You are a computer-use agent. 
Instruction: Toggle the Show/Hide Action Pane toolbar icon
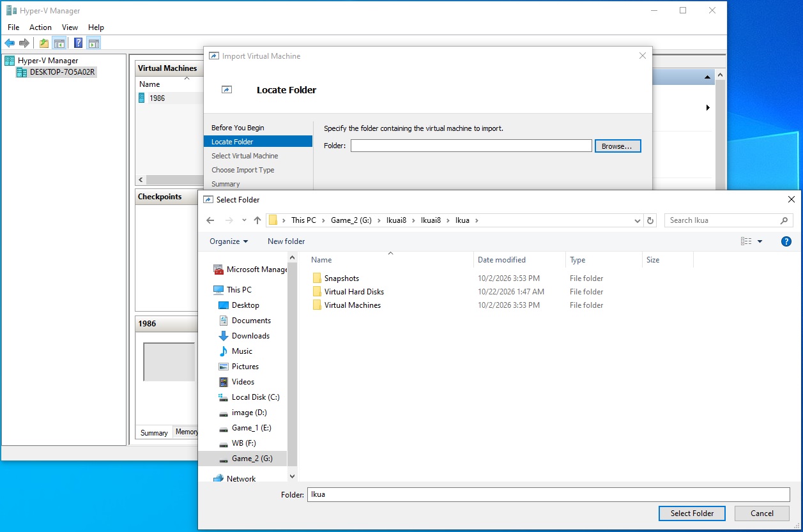(x=94, y=43)
